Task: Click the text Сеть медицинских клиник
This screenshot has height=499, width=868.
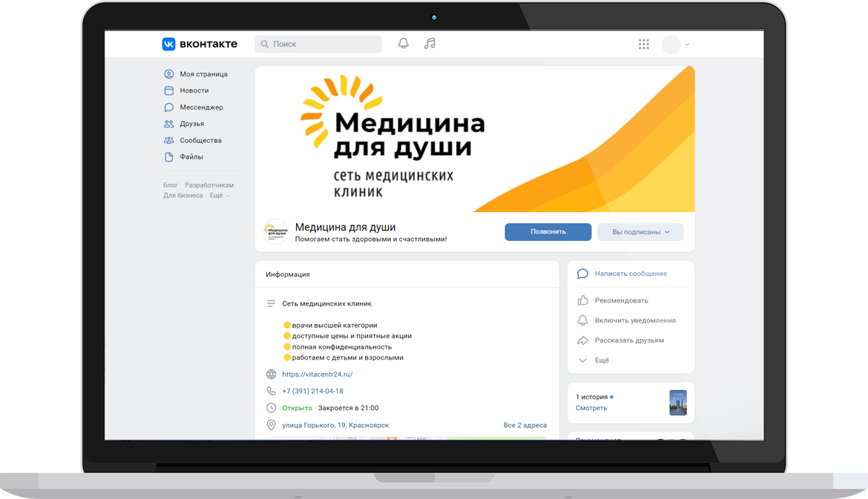Action: point(326,304)
